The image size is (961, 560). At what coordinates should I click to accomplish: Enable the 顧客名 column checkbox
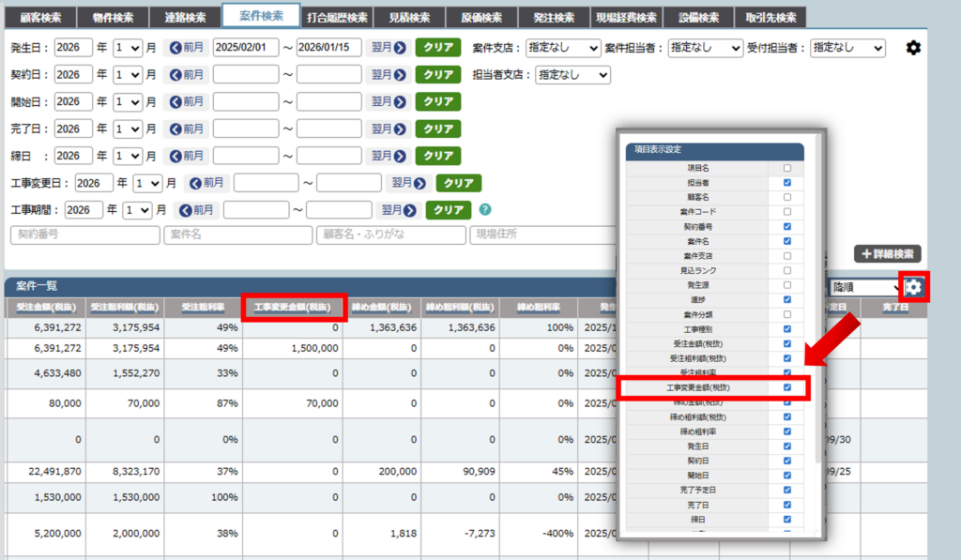tap(786, 197)
